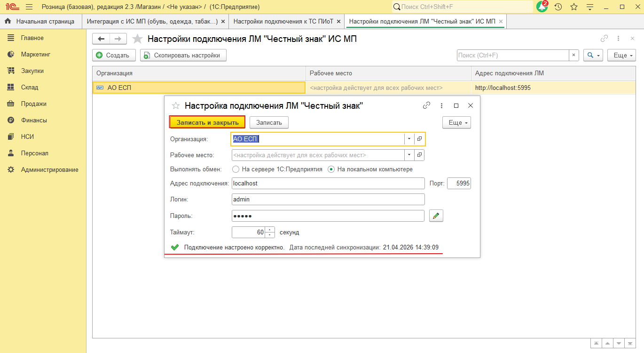Jump to the last list row arrow
Image resolution: width=644 pixels, height=353 pixels.
click(630, 343)
